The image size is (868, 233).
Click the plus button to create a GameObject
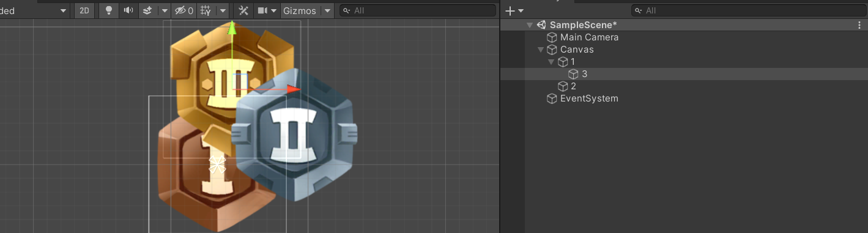pyautogui.click(x=510, y=10)
